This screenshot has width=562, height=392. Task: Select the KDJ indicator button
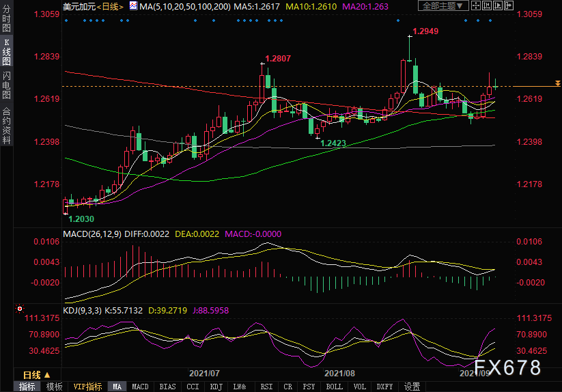[216, 387]
